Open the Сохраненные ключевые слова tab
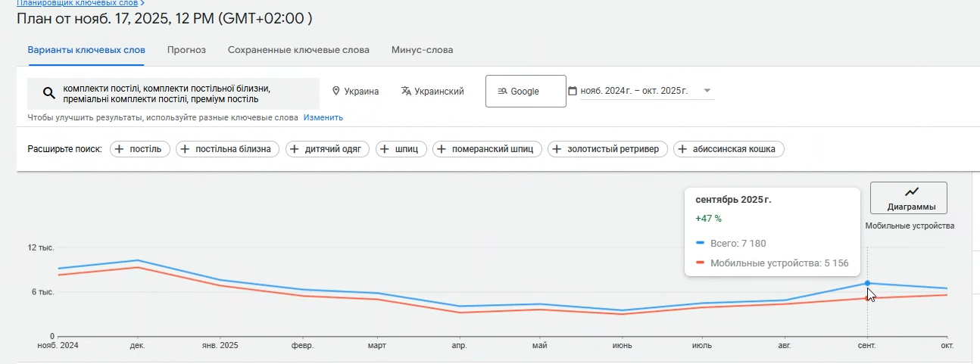The height and width of the screenshot is (364, 980). 298,50
